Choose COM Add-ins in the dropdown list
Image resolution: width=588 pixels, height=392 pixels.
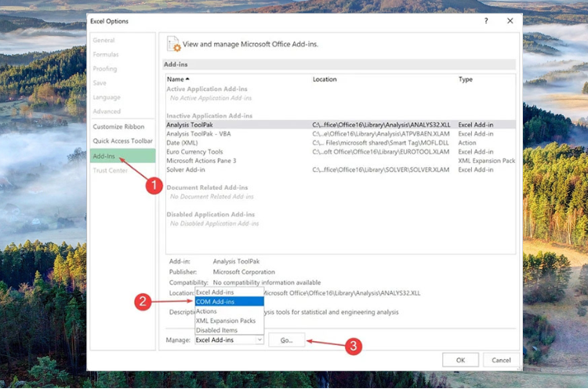(229, 302)
